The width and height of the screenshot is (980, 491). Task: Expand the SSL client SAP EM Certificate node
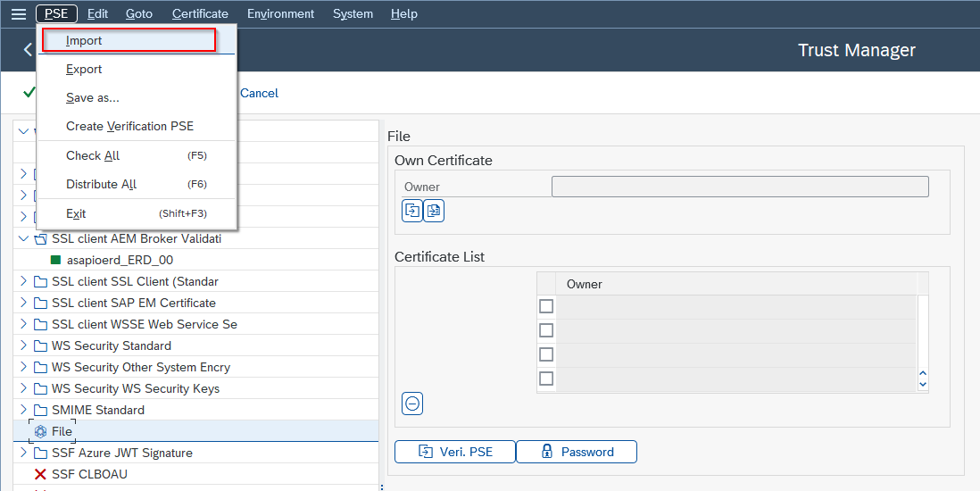click(24, 302)
